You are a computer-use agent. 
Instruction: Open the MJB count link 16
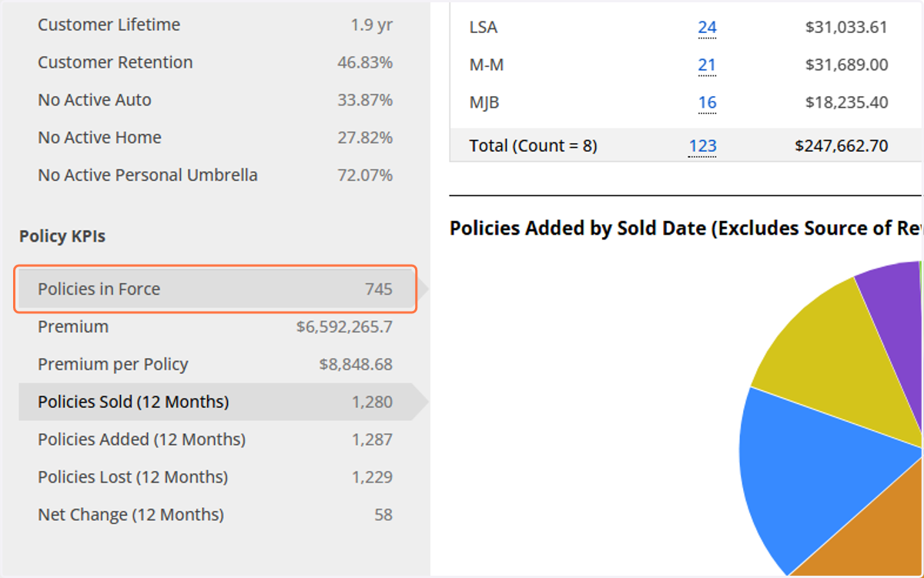click(x=707, y=102)
